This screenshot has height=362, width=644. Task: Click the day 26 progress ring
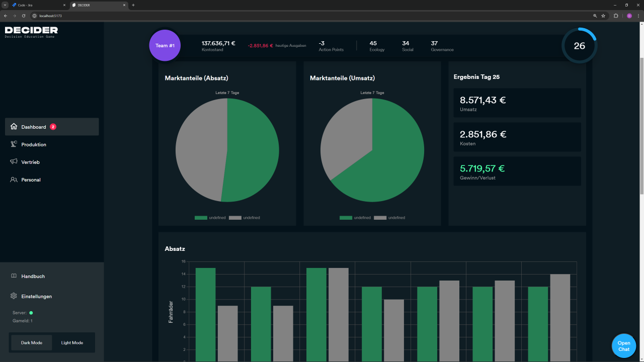(580, 46)
